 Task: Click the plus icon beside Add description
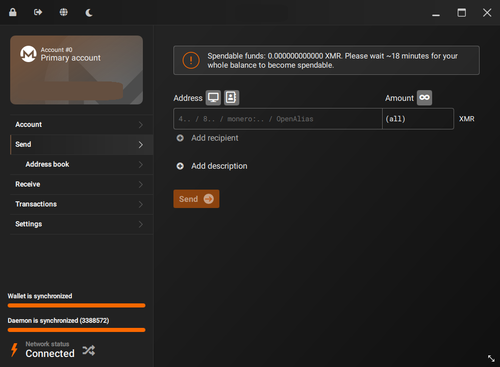click(x=180, y=166)
